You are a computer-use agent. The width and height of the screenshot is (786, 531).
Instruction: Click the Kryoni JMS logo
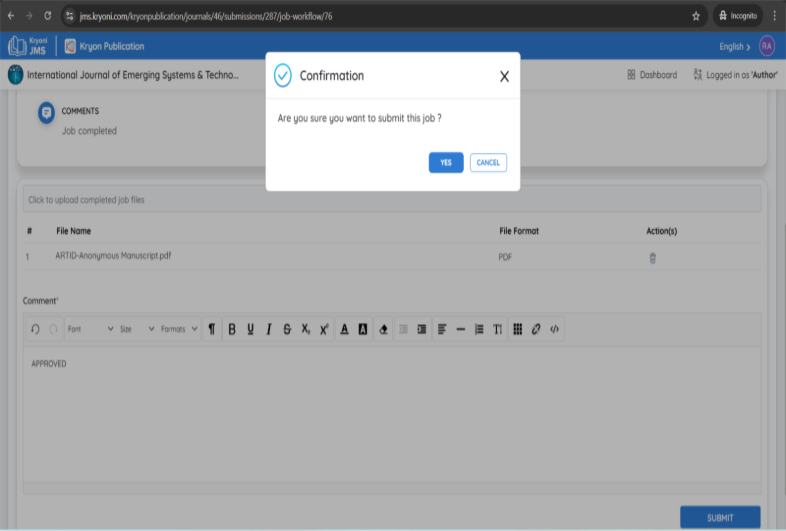pyautogui.click(x=28, y=46)
